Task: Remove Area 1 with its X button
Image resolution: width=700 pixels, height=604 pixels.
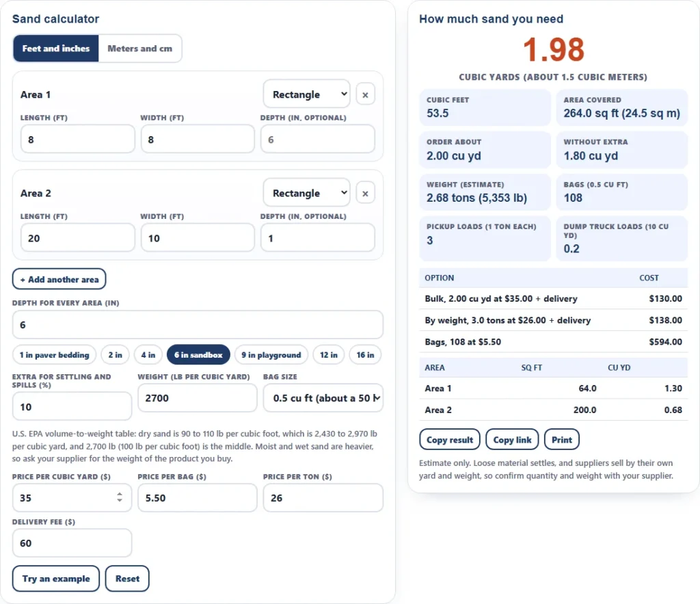Action: (x=365, y=94)
